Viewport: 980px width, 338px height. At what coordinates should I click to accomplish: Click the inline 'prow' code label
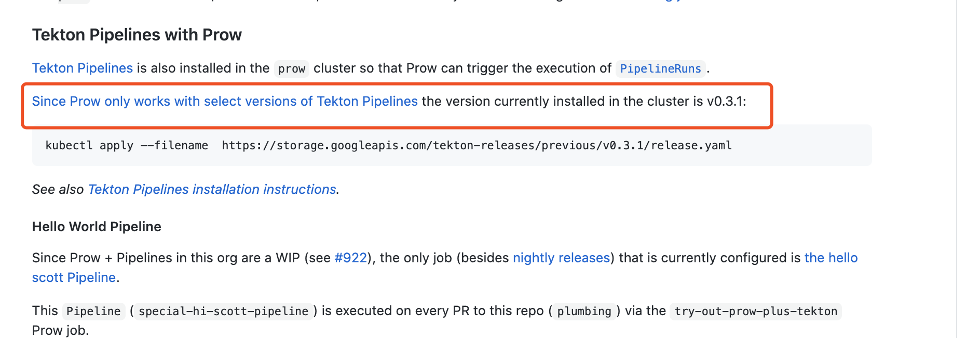pos(292,68)
